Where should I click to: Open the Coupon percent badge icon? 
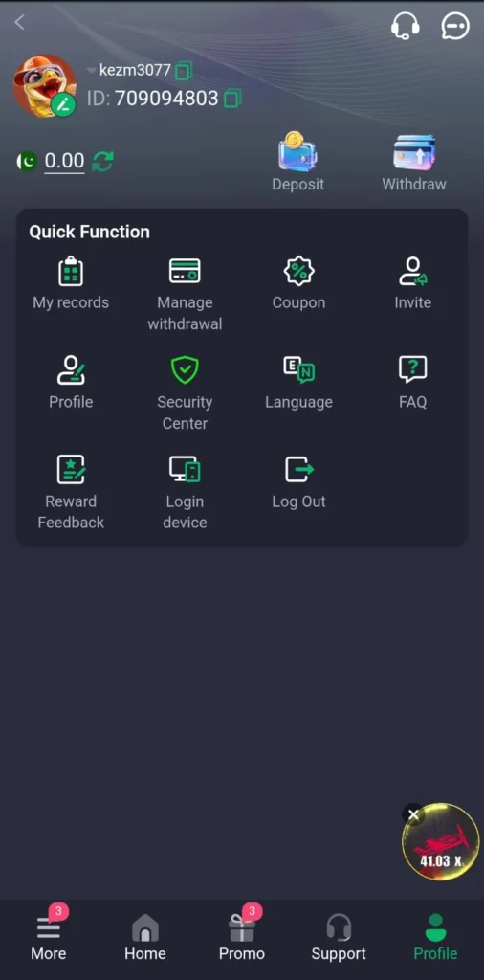tap(298, 271)
